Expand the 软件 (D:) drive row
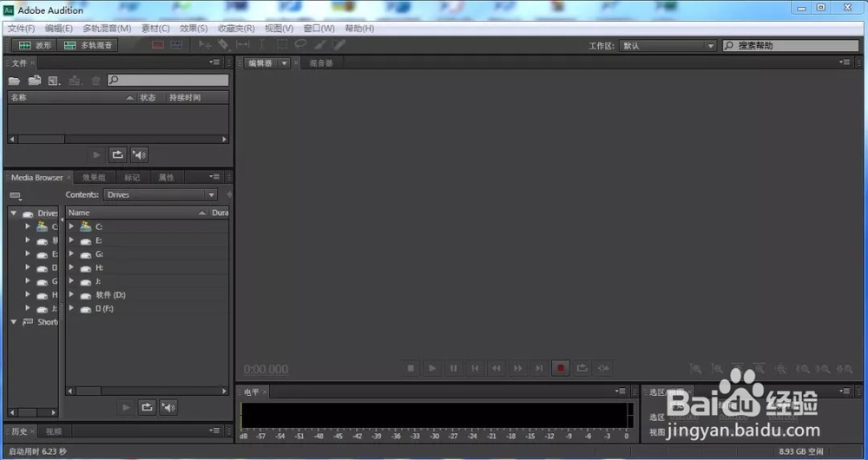This screenshot has width=868, height=460. click(71, 294)
